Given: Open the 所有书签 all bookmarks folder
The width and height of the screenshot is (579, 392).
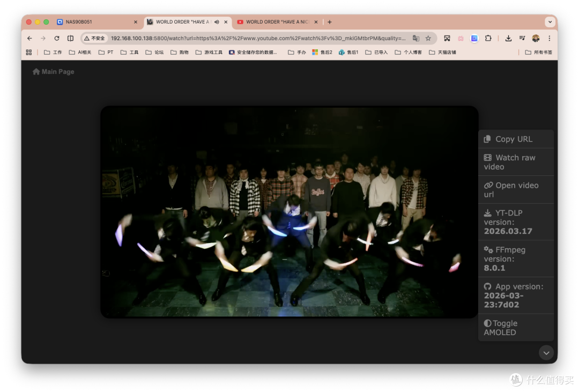Looking at the screenshot, I should (x=539, y=52).
